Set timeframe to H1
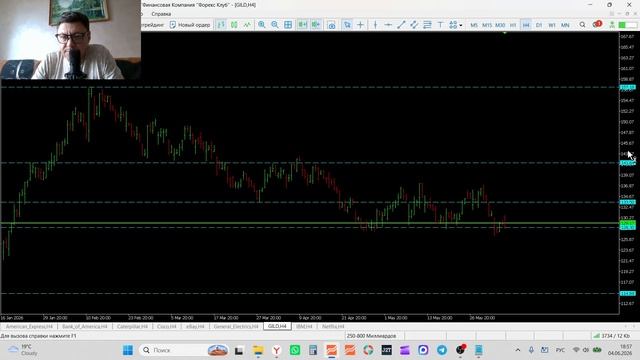640x360 pixels. point(513,25)
